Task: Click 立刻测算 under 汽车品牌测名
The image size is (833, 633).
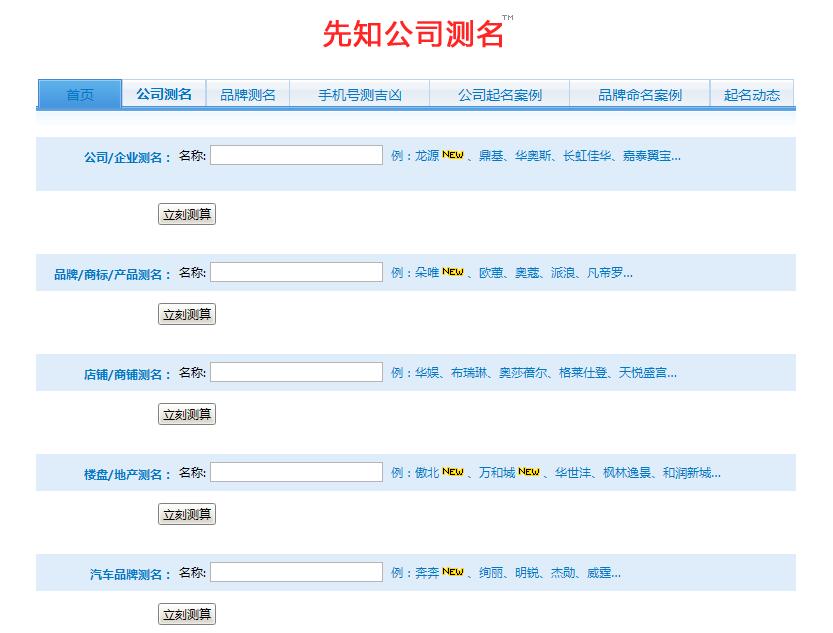Action: (187, 614)
